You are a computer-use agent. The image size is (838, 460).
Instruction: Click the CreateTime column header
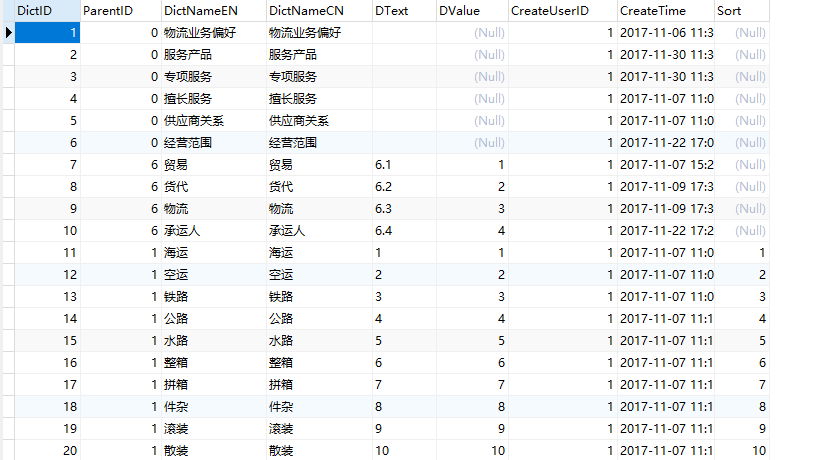coord(666,11)
